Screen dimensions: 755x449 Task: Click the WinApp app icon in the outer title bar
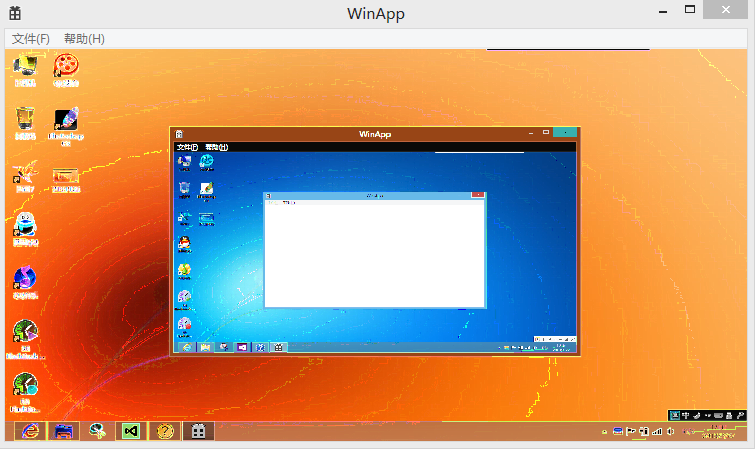tap(15, 13)
